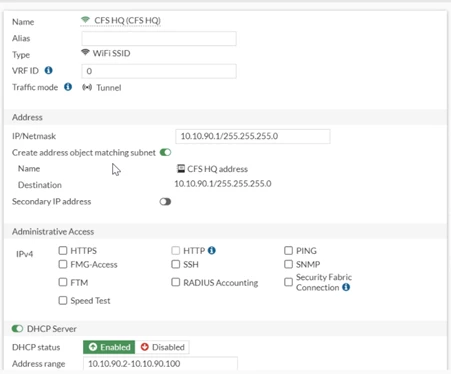The height and width of the screenshot is (374, 451).
Task: Click the CFS HQ address name text
Action: (217, 169)
